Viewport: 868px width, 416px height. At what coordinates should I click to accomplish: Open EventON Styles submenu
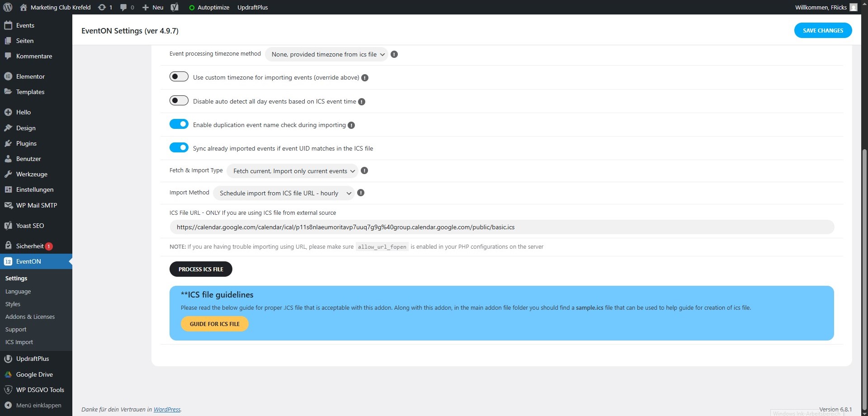pos(13,304)
